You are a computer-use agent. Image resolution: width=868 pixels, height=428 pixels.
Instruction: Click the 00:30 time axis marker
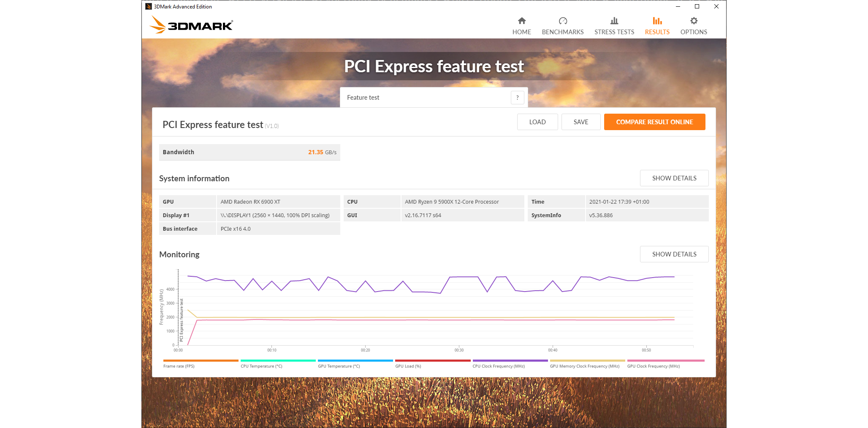click(x=459, y=350)
